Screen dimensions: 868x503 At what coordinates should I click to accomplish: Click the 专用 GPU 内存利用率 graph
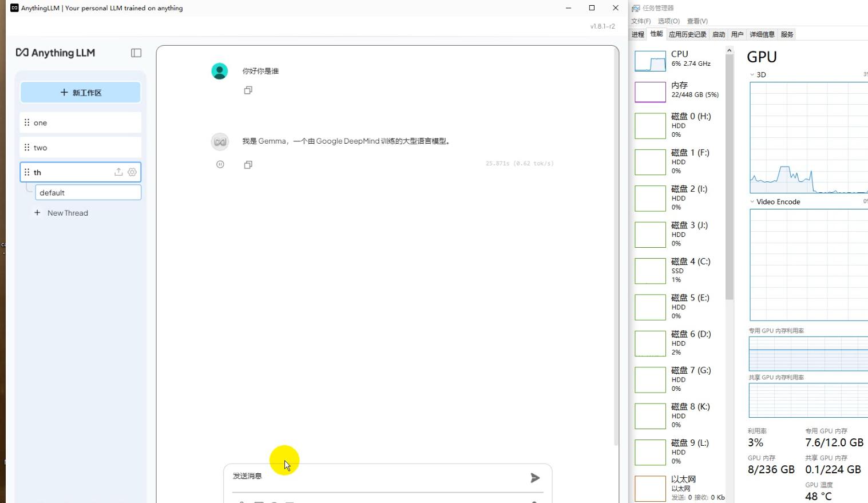tap(808, 354)
